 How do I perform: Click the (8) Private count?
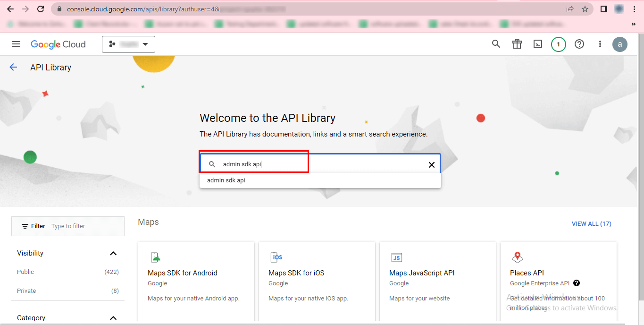point(115,291)
